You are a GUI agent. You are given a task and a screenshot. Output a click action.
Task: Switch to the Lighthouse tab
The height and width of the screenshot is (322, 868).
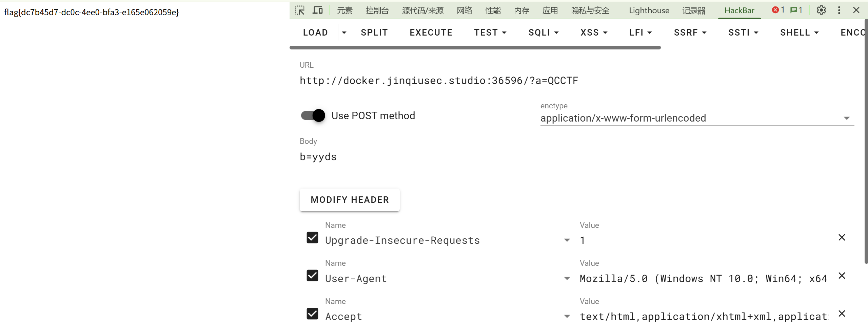pos(649,10)
